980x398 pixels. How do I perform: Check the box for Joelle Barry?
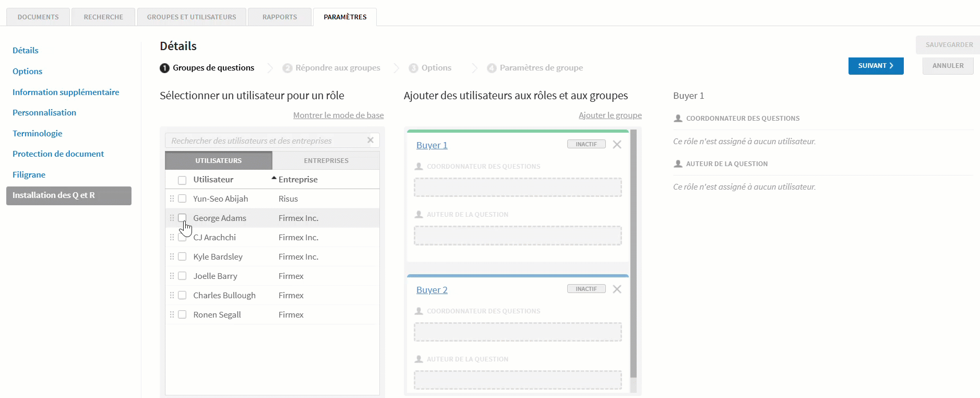click(182, 276)
